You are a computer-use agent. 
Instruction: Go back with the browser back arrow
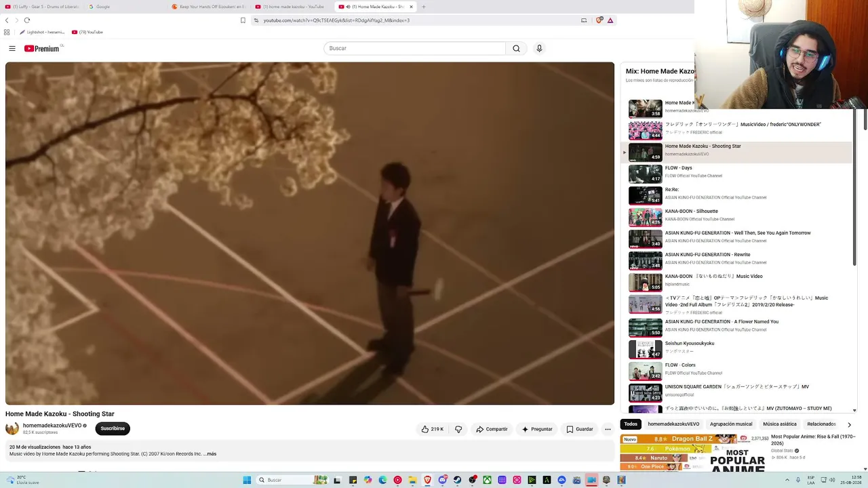7,20
